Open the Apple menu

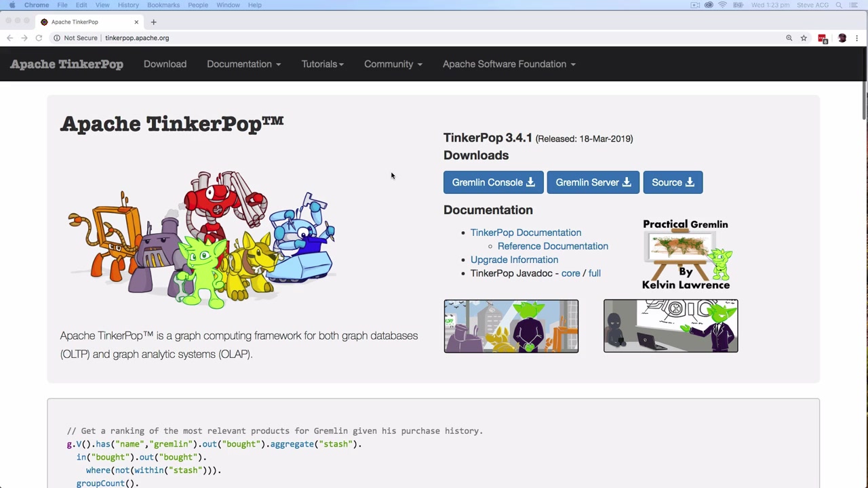pos(12,5)
